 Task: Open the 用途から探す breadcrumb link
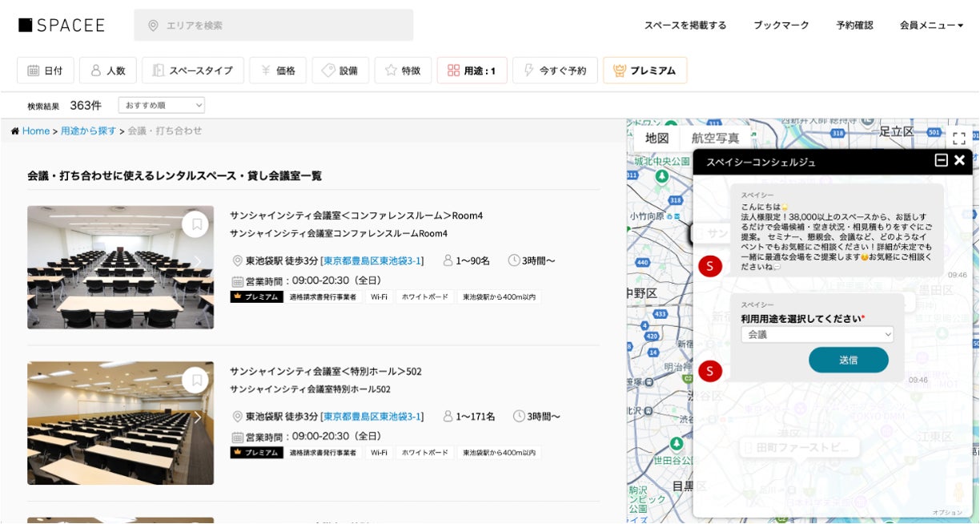(88, 131)
